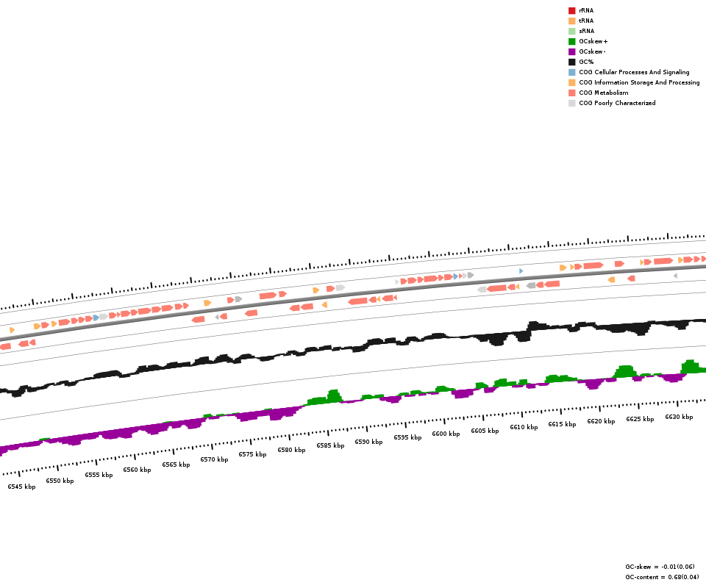Click the orange tRNA legend swatch

(571, 21)
